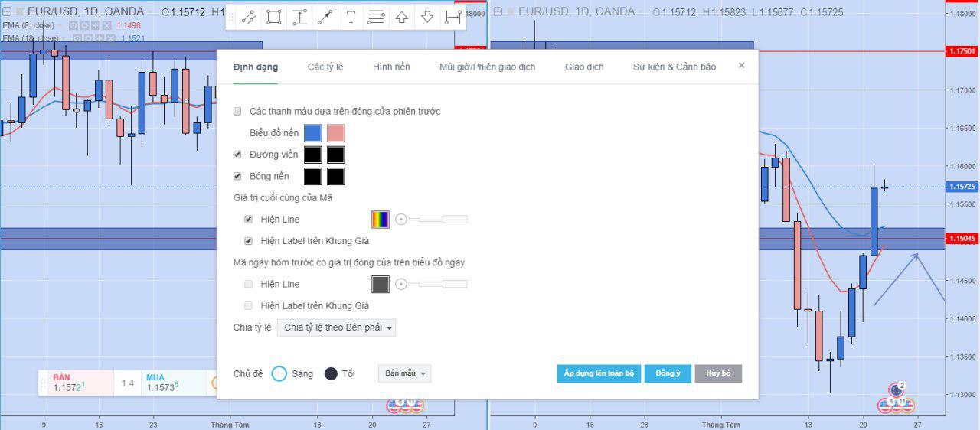Image resolution: width=980 pixels, height=430 pixels.
Task: Confirm with the Đồng ý button
Action: point(668,373)
